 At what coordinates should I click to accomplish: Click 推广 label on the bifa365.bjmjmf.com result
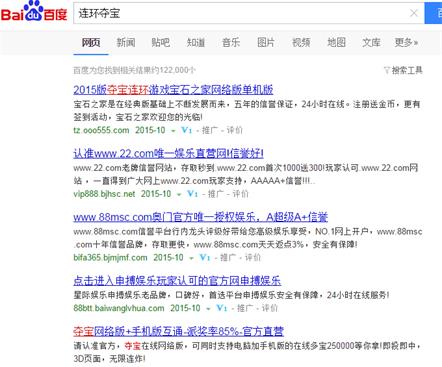click(228, 257)
